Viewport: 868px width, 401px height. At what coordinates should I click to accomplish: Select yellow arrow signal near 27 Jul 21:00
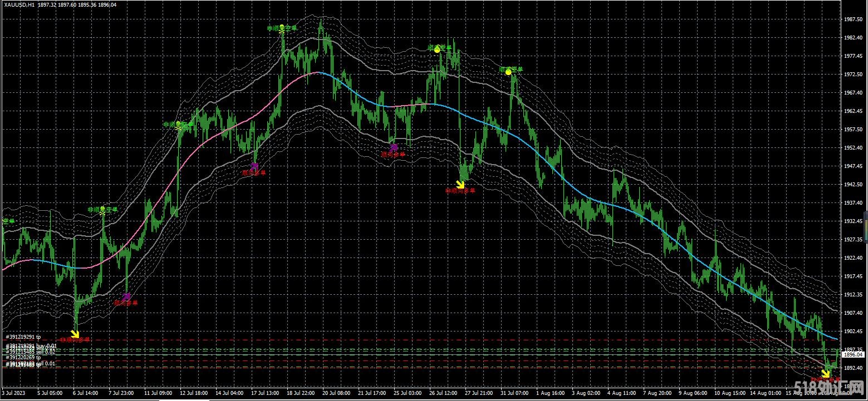pos(460,184)
